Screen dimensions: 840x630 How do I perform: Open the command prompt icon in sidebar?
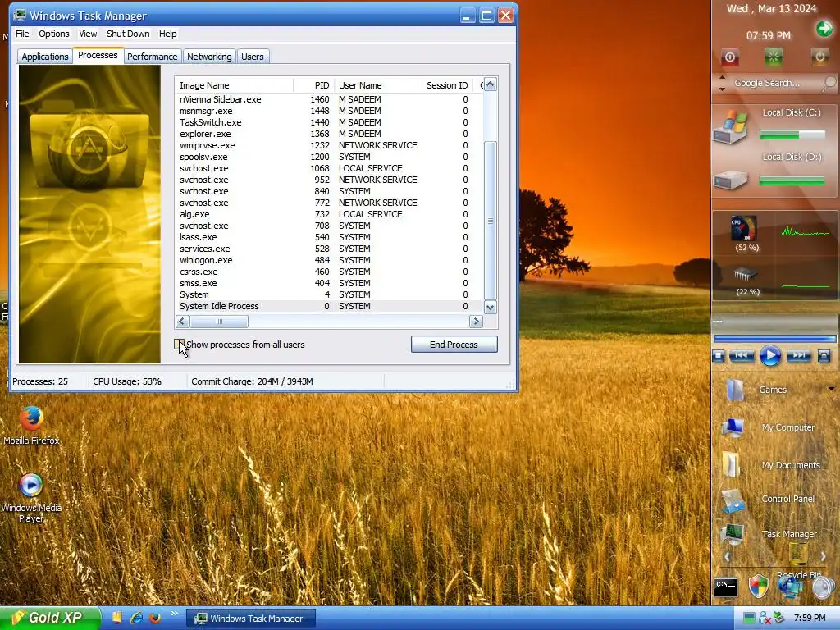(727, 587)
